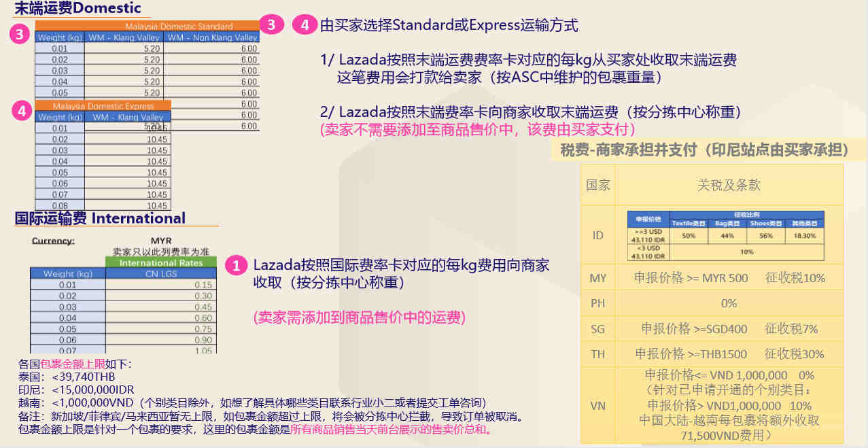Click the 'VN' country cell
This screenshot has width=868, height=448.
click(598, 406)
